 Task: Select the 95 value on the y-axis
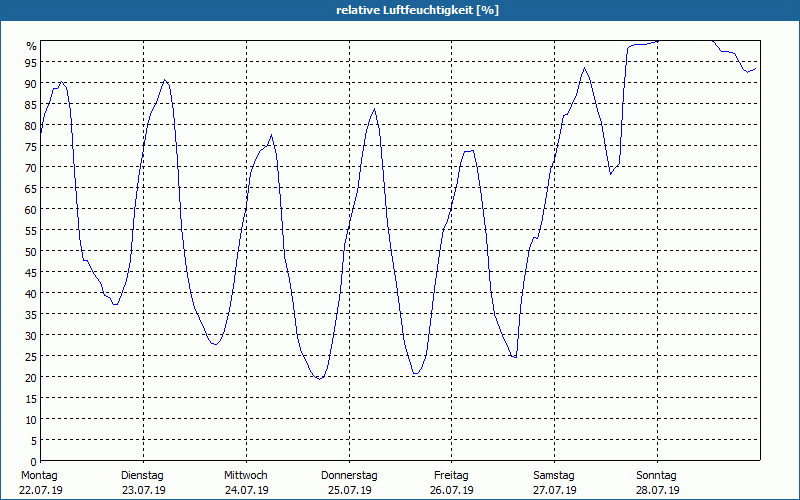pos(31,62)
